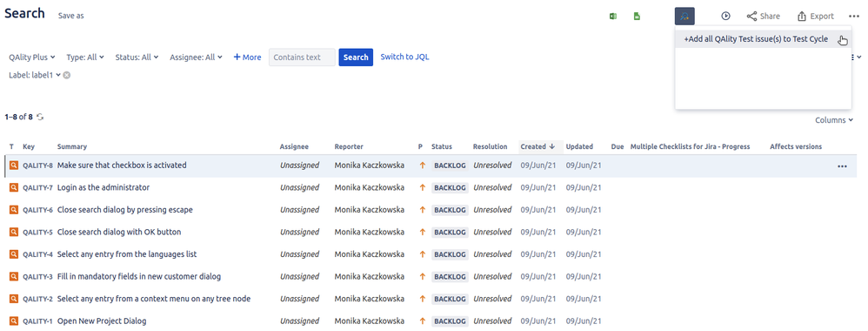Viewport: 868px width, 331px height.
Task: Open issue key QALITY-7
Action: [x=37, y=187]
